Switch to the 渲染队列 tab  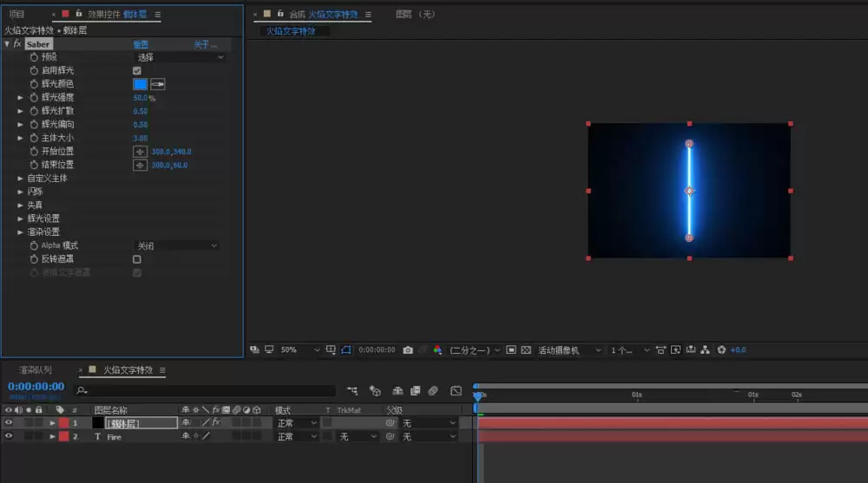35,369
